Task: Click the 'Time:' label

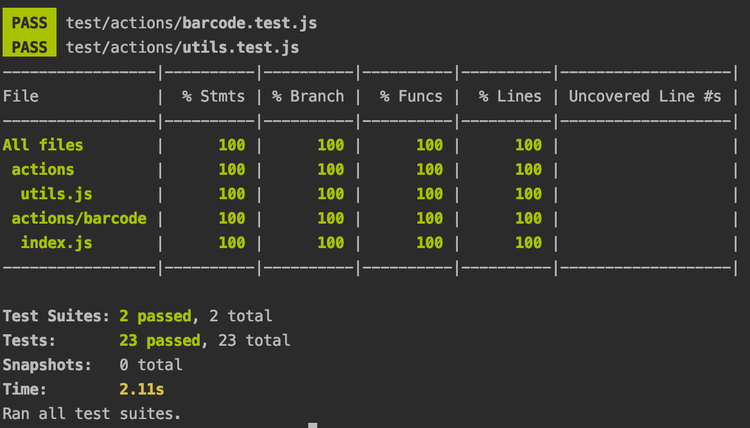Action: click(25, 389)
